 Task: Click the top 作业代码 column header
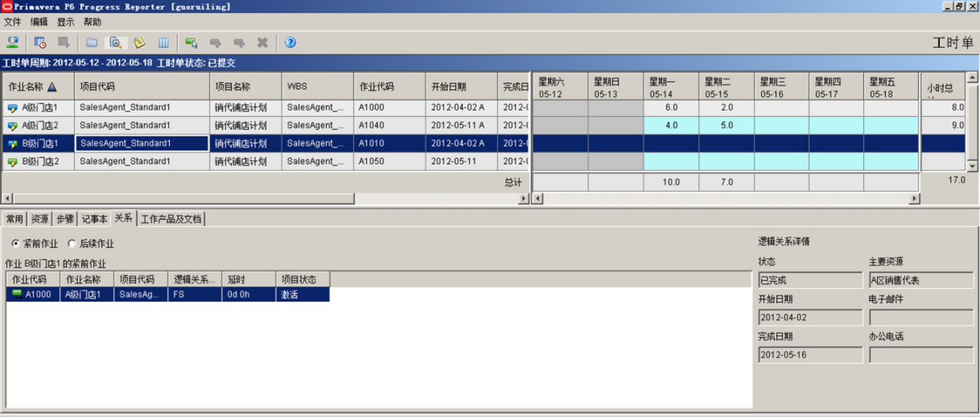pos(390,87)
